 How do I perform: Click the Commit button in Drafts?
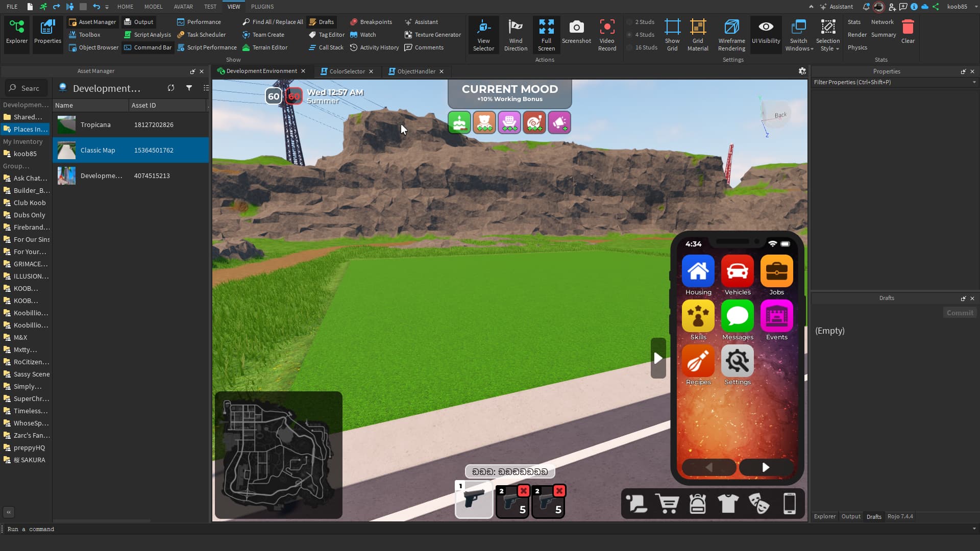click(x=960, y=313)
